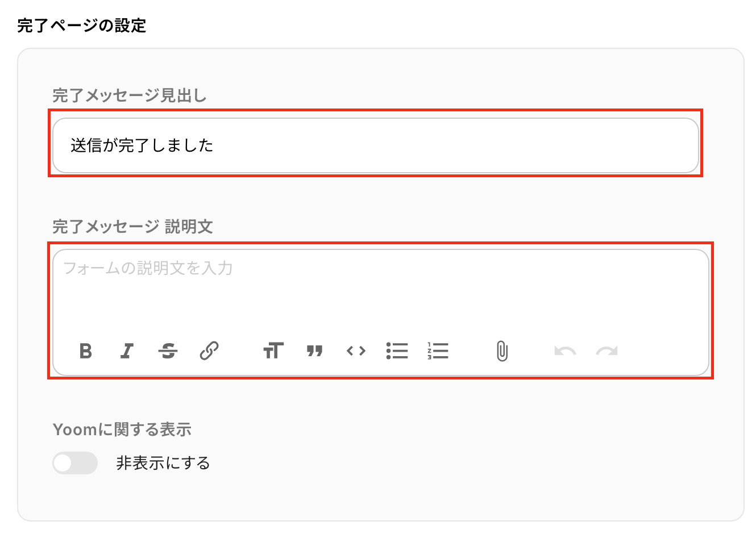
Task: Create a bulleted list
Action: (397, 351)
